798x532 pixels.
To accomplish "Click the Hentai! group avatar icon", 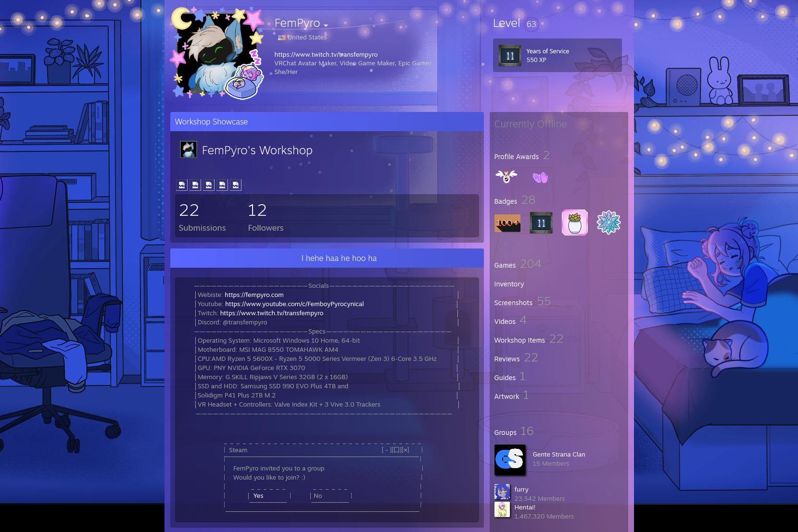I will pyautogui.click(x=502, y=509).
